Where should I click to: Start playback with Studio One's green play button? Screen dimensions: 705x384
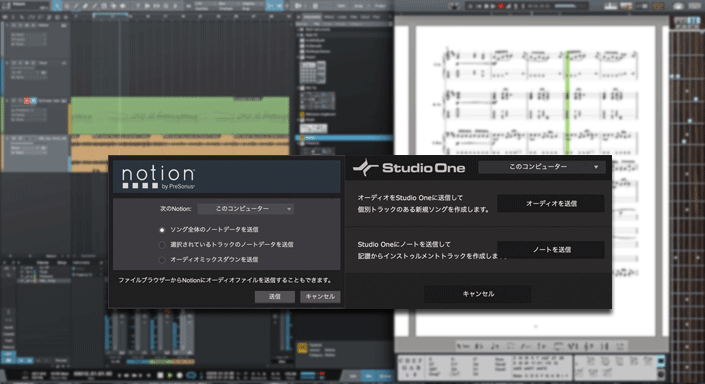coord(170,375)
